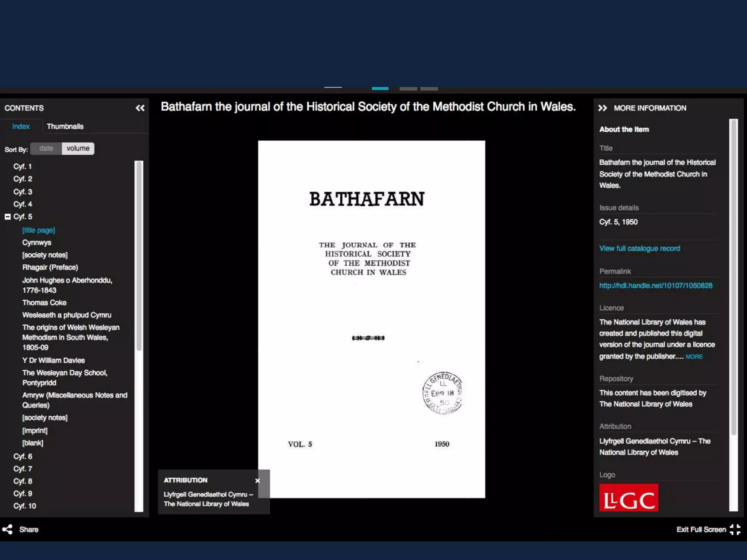Open the Cynnwys contents entry
The image size is (747, 560).
coord(36,242)
